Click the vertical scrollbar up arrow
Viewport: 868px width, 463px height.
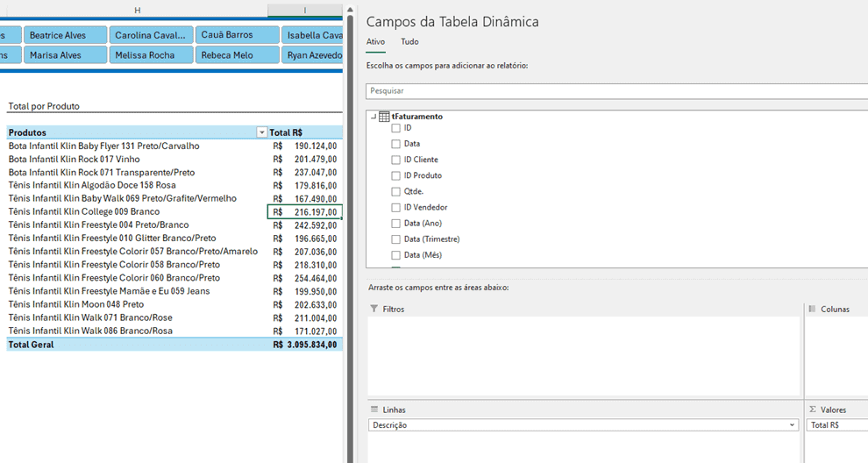pos(350,10)
